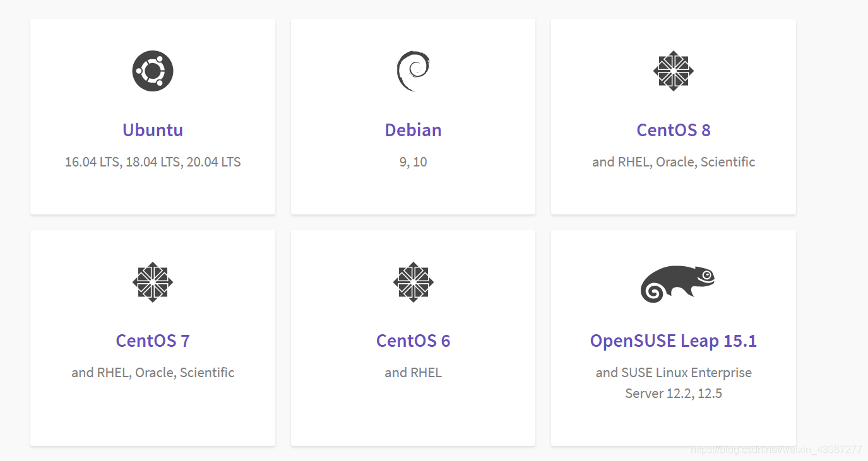Image resolution: width=868 pixels, height=461 pixels.
Task: Click 'and RHEL' text under CentOS 6
Action: (413, 372)
